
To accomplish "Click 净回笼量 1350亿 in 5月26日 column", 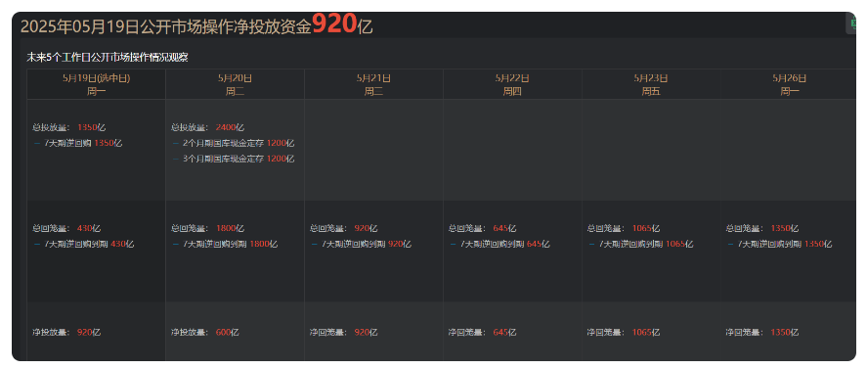I will pos(762,333).
